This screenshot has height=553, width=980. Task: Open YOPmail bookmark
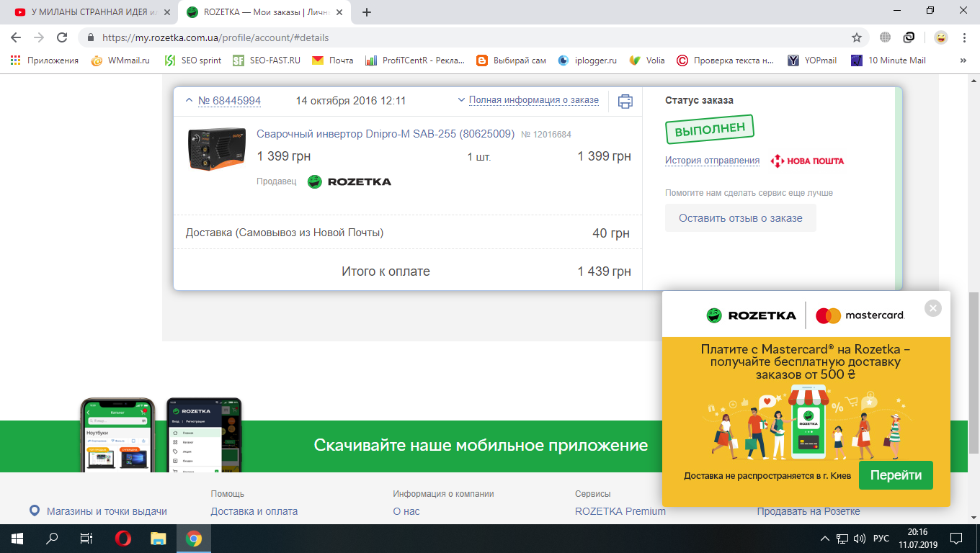click(x=812, y=60)
